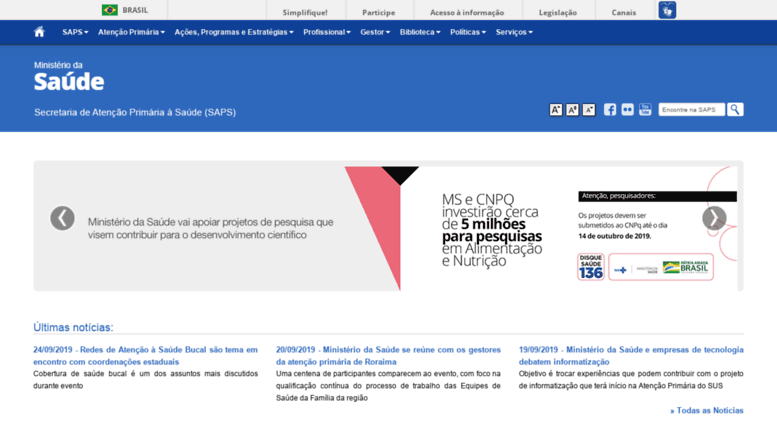Go to the home page icon

click(x=39, y=32)
